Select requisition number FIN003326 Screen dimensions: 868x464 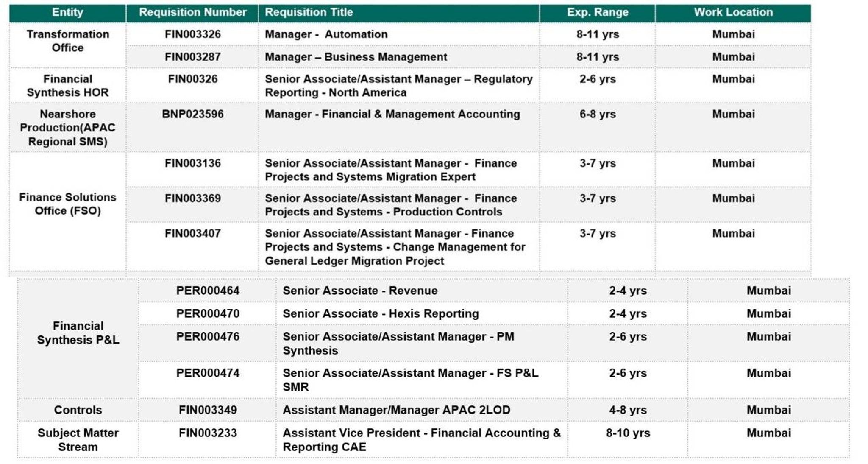[x=193, y=34]
